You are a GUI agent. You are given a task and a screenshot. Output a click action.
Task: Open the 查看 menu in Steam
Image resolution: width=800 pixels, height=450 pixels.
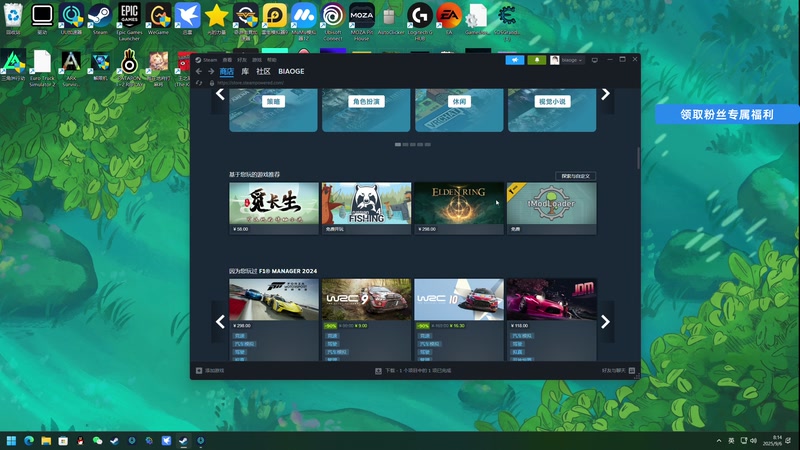pyautogui.click(x=227, y=60)
